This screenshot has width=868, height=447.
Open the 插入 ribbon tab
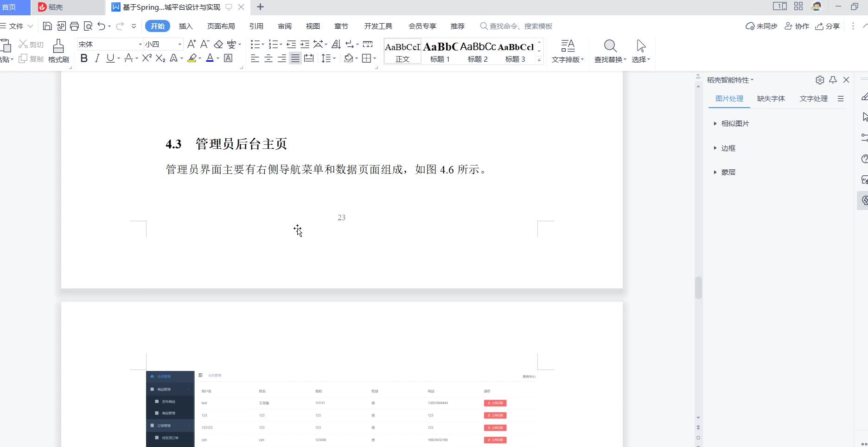click(x=185, y=26)
